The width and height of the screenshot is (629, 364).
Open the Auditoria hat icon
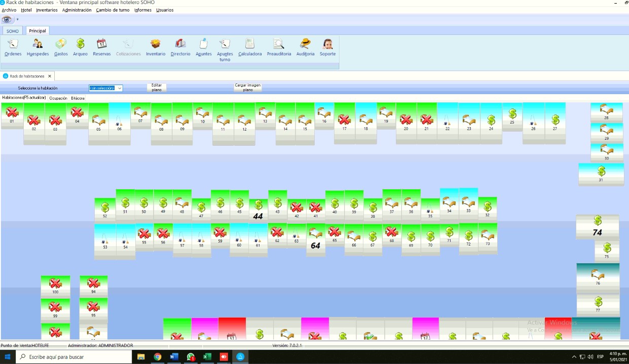tap(305, 47)
